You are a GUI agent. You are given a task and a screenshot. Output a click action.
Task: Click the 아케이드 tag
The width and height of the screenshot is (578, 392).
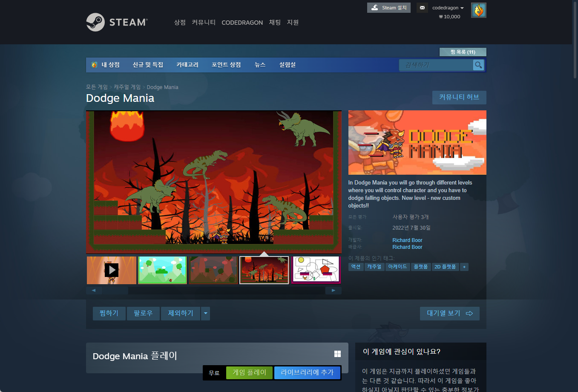click(x=398, y=267)
